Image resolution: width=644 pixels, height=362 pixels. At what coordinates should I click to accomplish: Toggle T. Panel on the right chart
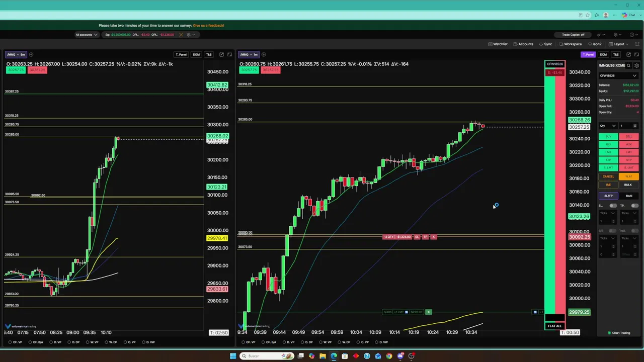[588, 54]
